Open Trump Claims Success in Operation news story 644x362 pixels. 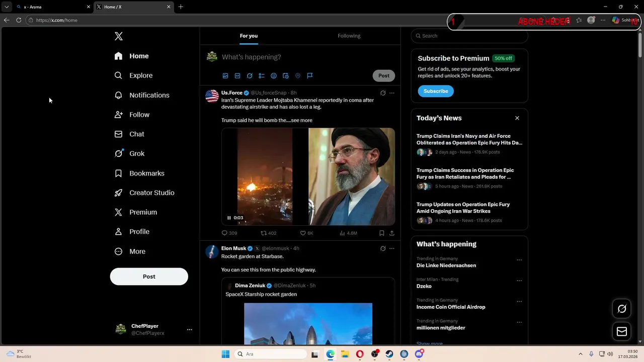469,179
